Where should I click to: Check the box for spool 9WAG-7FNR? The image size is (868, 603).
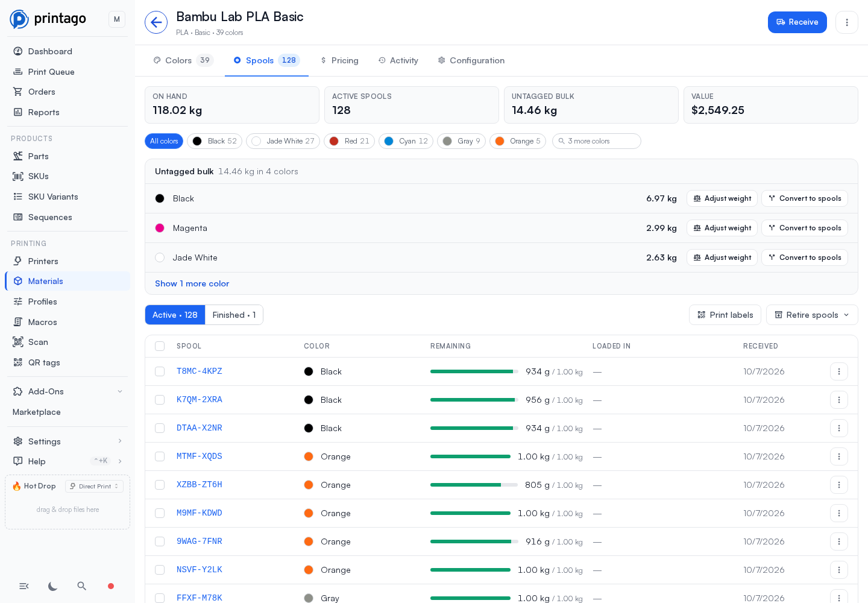[160, 541]
